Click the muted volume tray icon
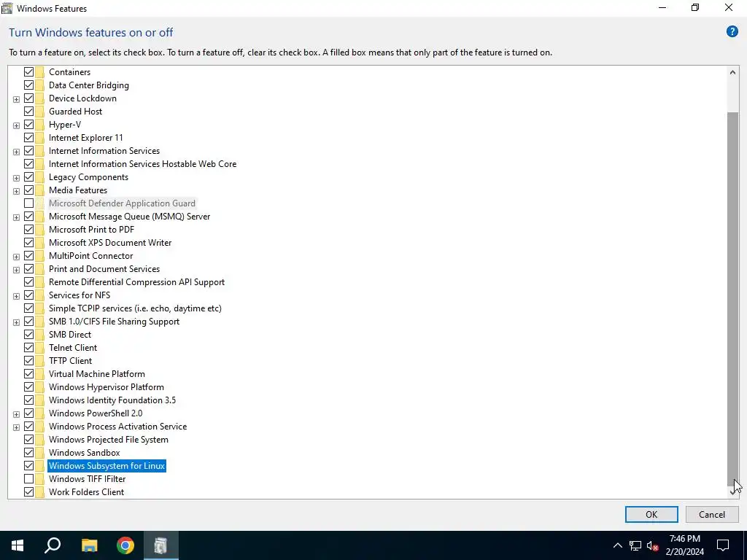747x560 pixels. [653, 545]
